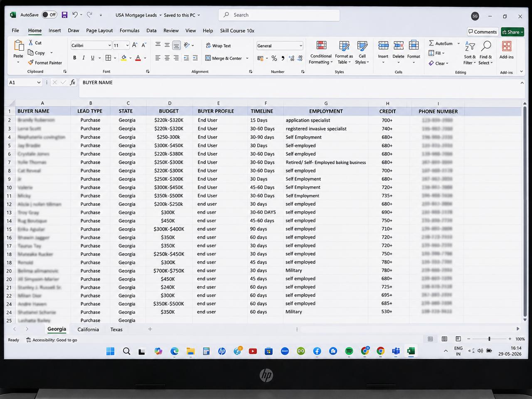Viewport: 532px width, 399px height.
Task: Click the Save disk icon
Action: (64, 15)
